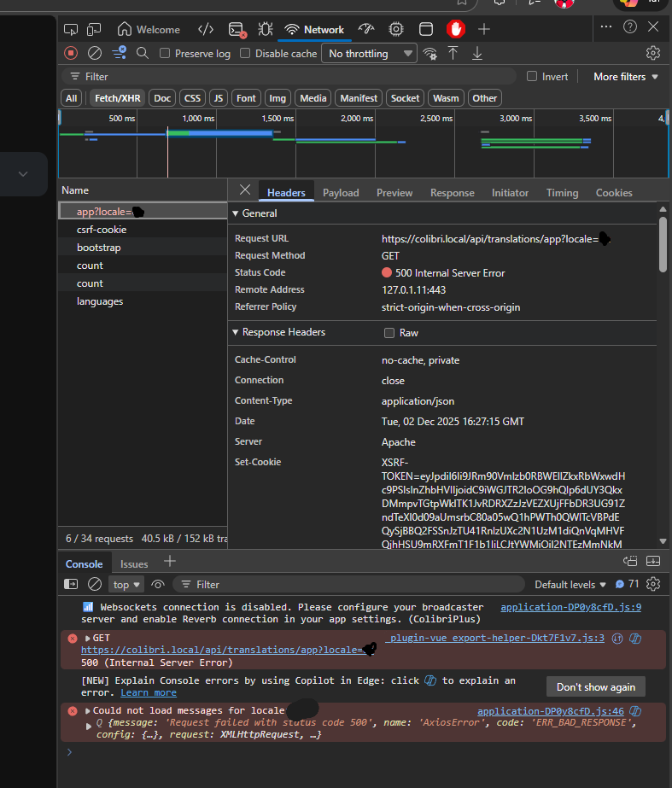
Task: Open Network panel settings gear
Action: pos(653,53)
